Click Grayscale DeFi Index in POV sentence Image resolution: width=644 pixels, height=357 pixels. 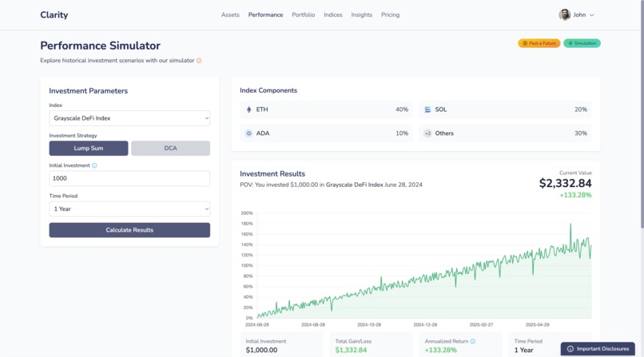point(354,184)
